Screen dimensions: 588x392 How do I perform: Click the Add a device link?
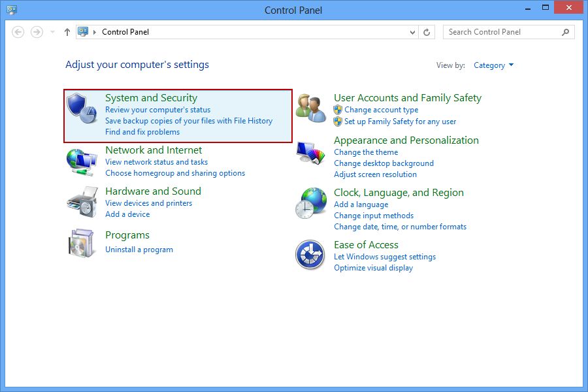[127, 214]
